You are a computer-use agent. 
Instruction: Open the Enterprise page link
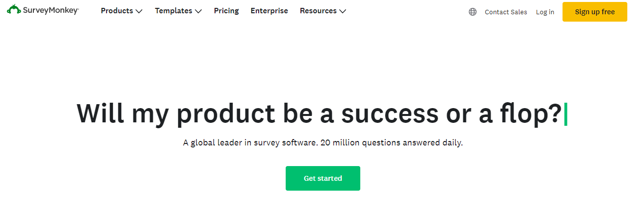(x=269, y=11)
